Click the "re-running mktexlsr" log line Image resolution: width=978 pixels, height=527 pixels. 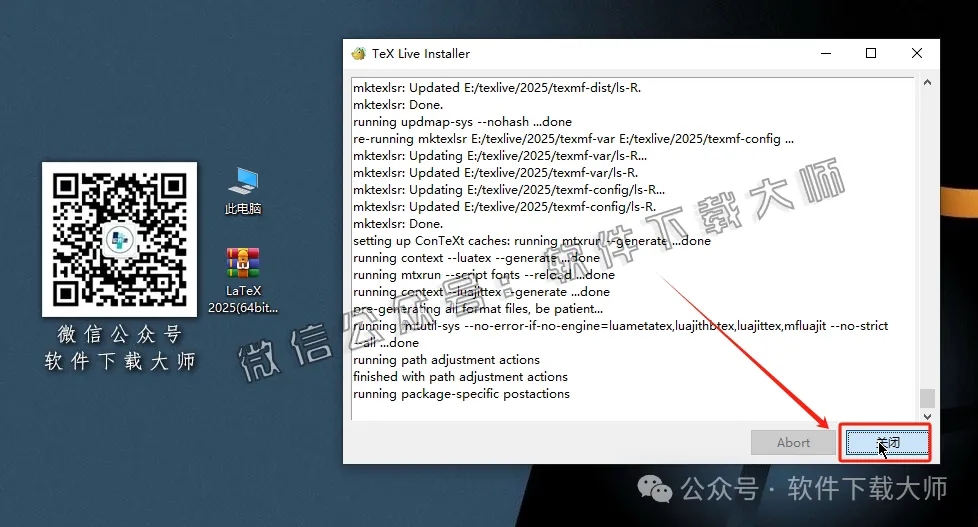pyautogui.click(x=573, y=139)
